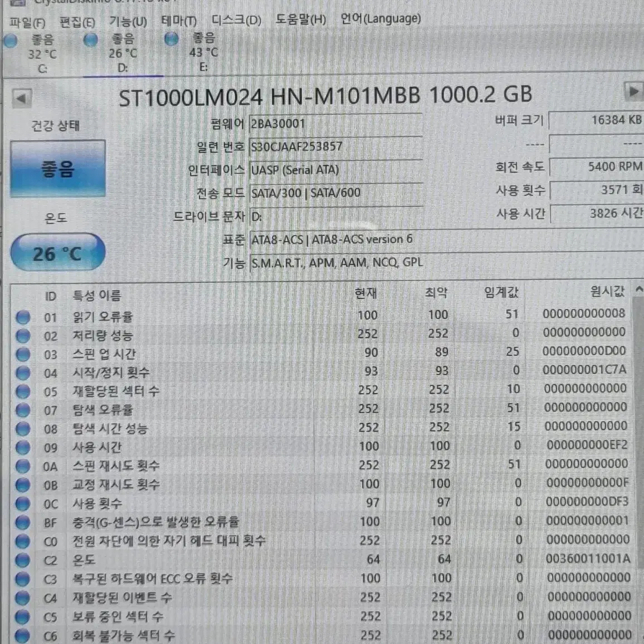Open the 도움말(H) menu
Image resolution: width=644 pixels, height=644 pixels.
(x=301, y=19)
